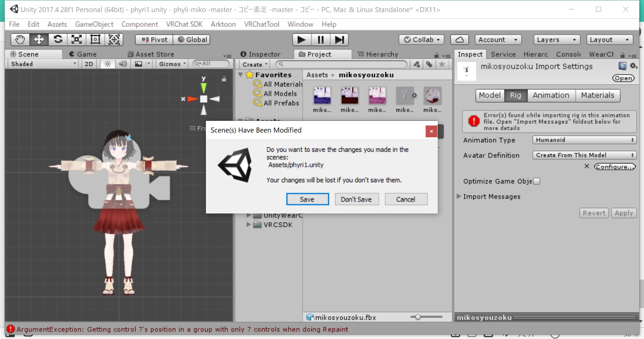Click the Revert button
Image resolution: width=644 pixels, height=339 pixels.
click(x=594, y=213)
